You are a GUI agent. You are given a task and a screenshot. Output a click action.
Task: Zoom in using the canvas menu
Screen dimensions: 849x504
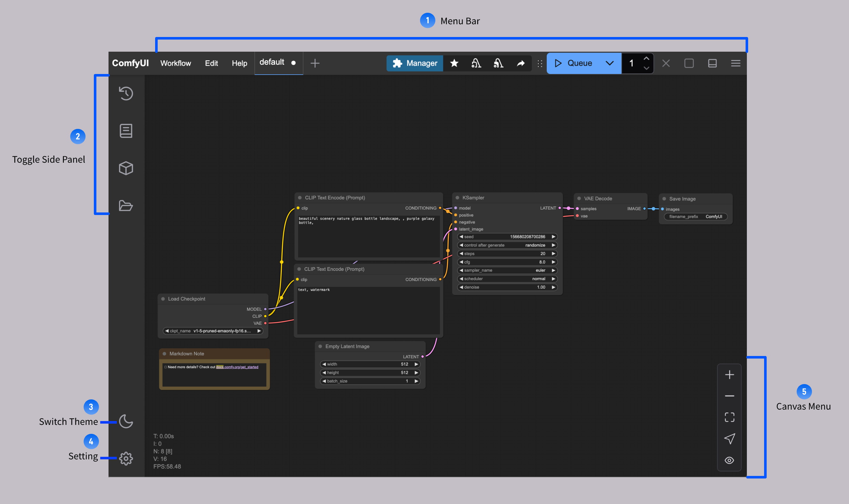[x=729, y=374]
